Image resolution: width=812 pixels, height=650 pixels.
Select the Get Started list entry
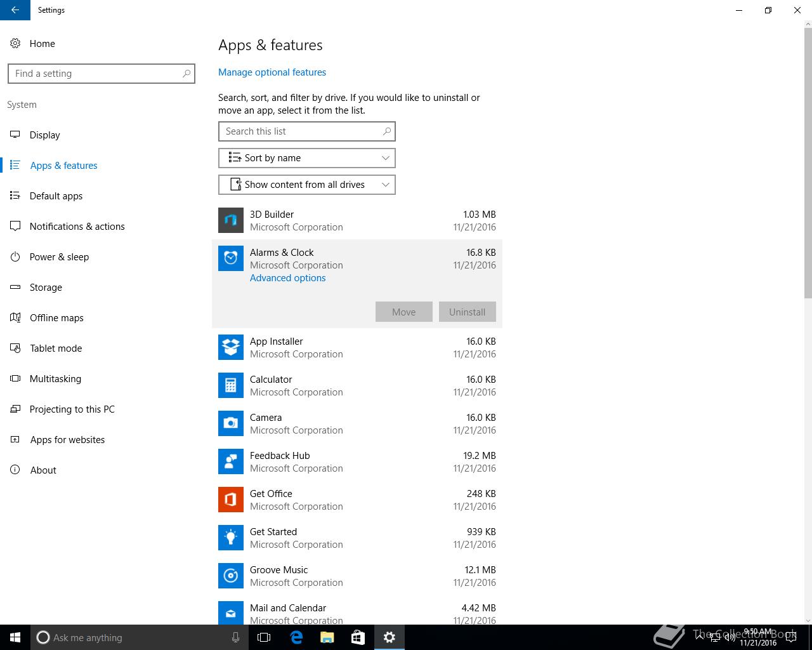coord(357,538)
